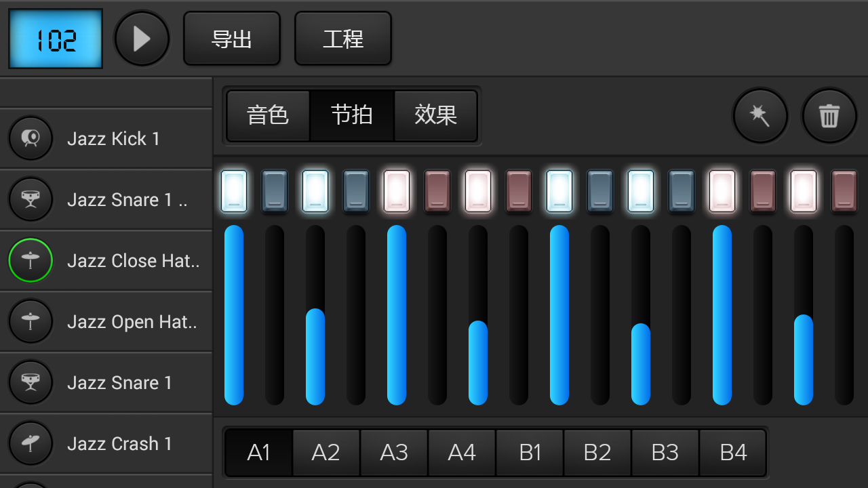Toggle step 11 pad
The image size is (868, 488).
tap(641, 191)
